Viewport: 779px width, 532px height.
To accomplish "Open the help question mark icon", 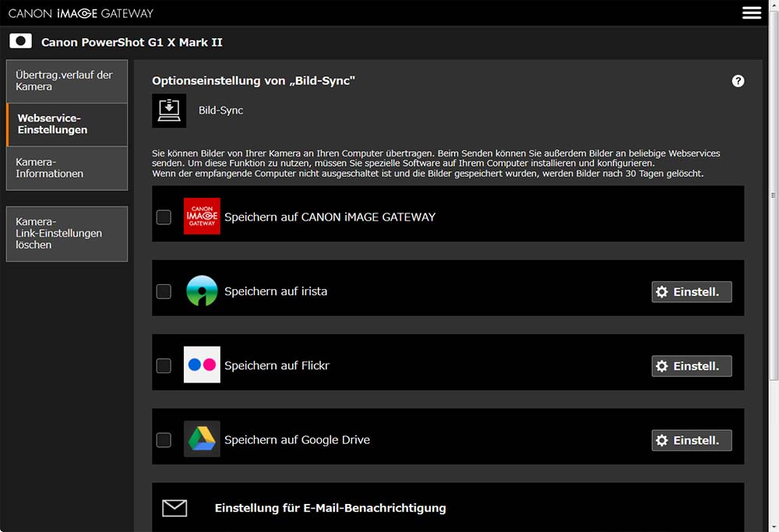I will 738,81.
